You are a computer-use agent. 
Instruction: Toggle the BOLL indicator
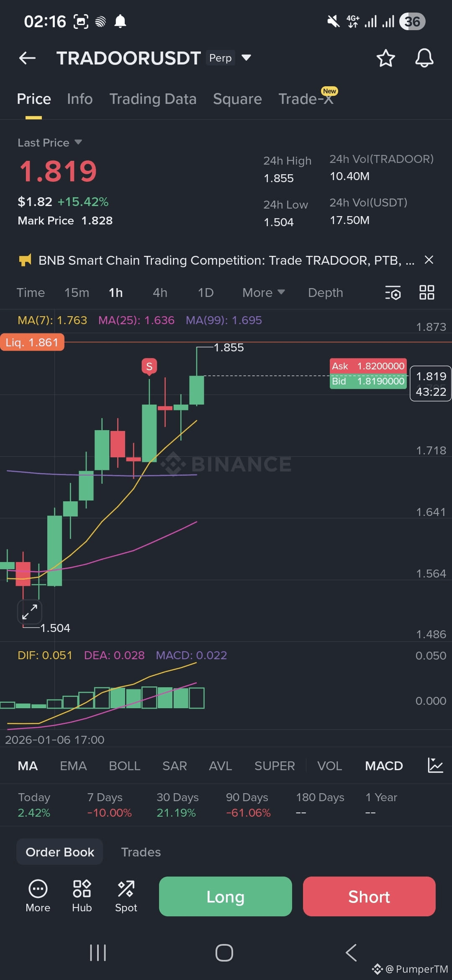[124, 766]
